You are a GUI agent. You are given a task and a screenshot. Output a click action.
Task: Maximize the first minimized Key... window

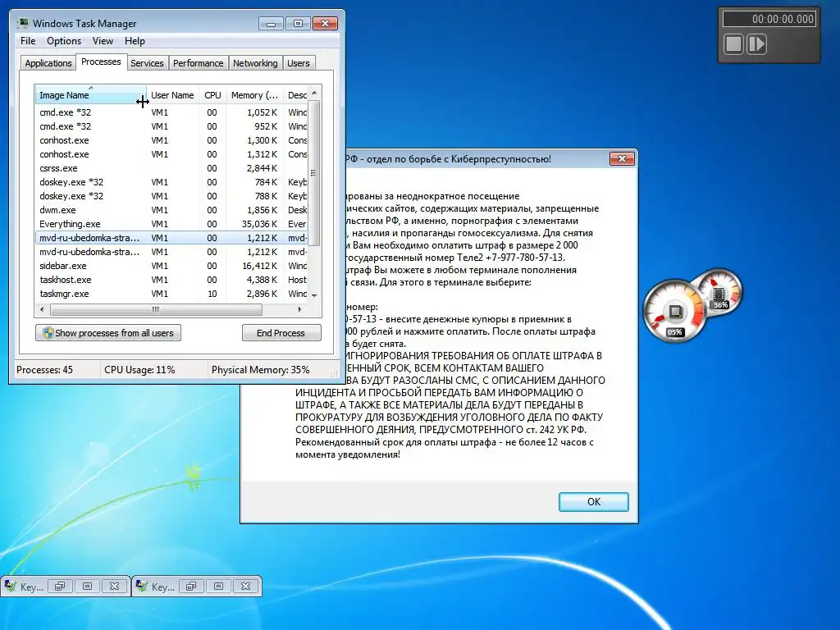[x=87, y=586]
